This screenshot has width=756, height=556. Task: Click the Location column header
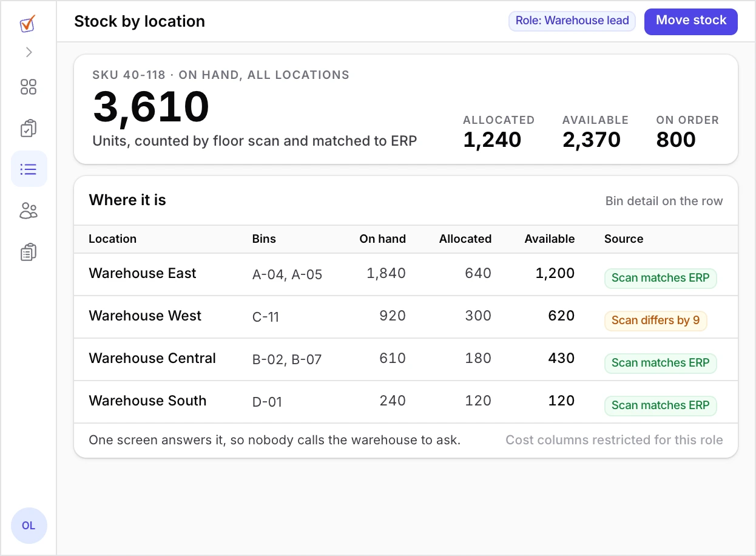(x=112, y=239)
